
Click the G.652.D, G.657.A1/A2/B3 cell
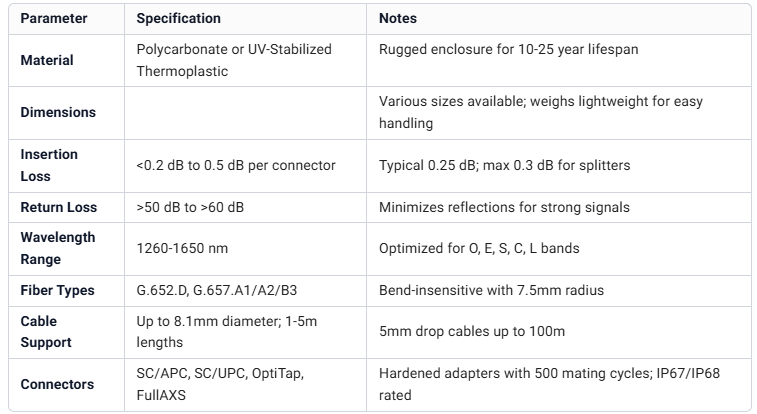click(215, 290)
